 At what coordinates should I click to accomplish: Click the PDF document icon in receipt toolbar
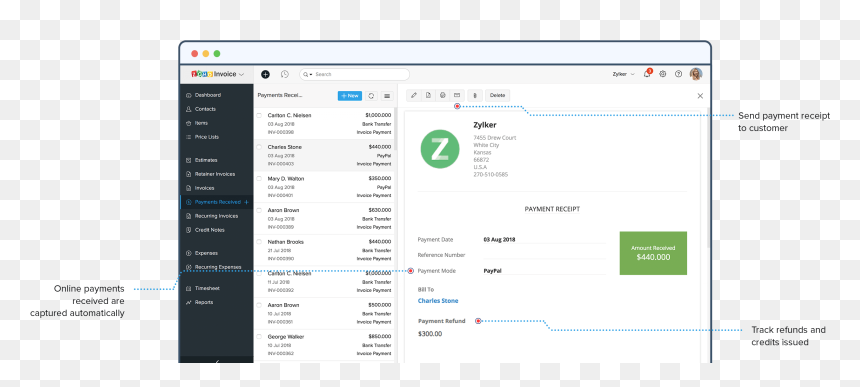click(x=428, y=95)
